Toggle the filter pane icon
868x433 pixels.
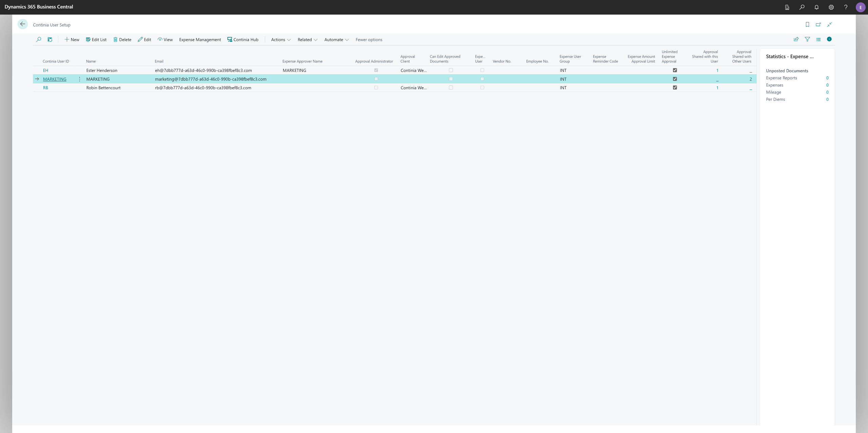(x=807, y=39)
